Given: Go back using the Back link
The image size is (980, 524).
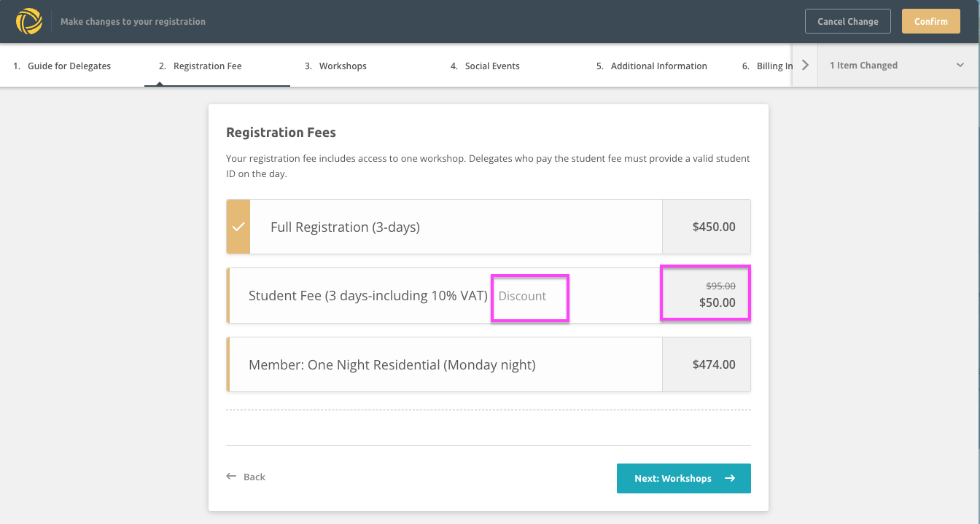Looking at the screenshot, I should pyautogui.click(x=246, y=477).
